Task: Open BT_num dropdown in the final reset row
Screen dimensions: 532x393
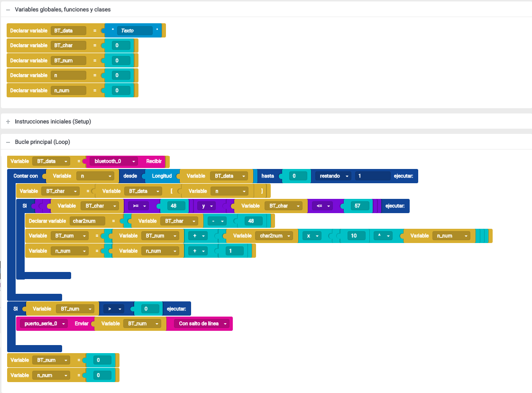Action: point(51,360)
